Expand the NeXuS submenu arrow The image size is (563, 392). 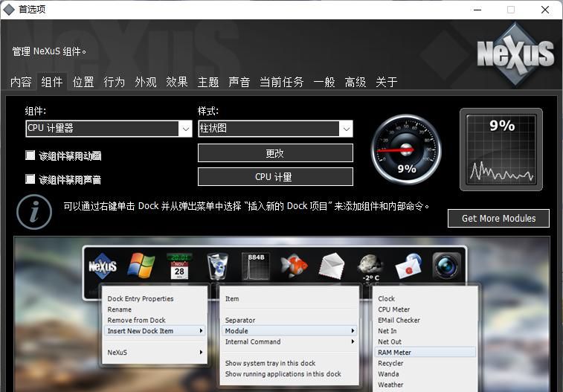tap(201, 352)
